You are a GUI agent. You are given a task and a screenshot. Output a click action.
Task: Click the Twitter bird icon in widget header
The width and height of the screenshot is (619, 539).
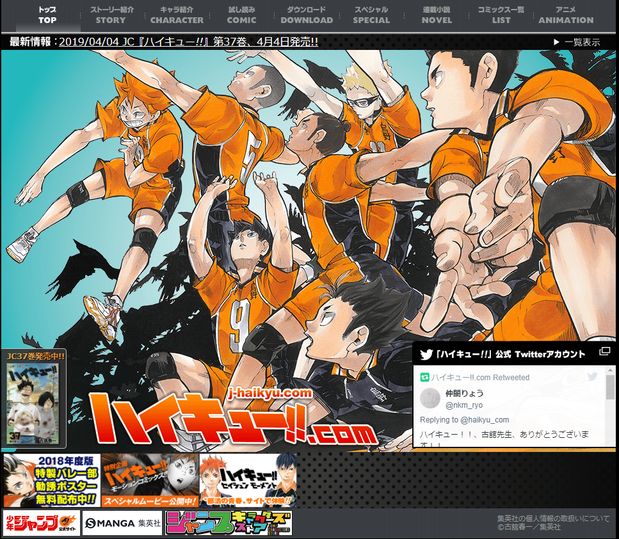[x=426, y=354]
